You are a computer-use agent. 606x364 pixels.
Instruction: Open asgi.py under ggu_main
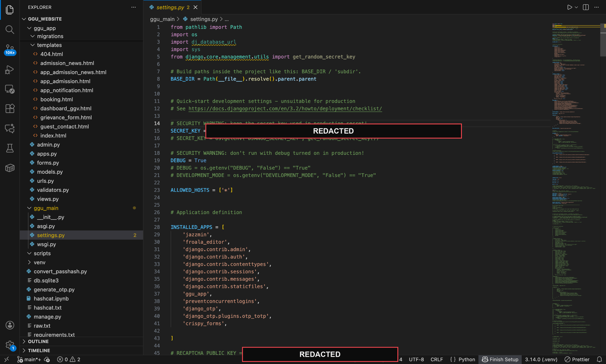click(x=46, y=226)
